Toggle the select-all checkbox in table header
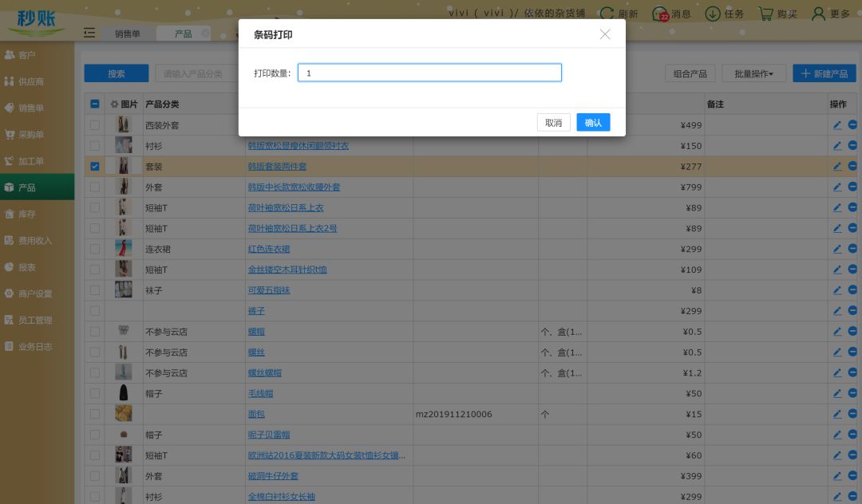This screenshot has width=862, height=504. pos(95,104)
